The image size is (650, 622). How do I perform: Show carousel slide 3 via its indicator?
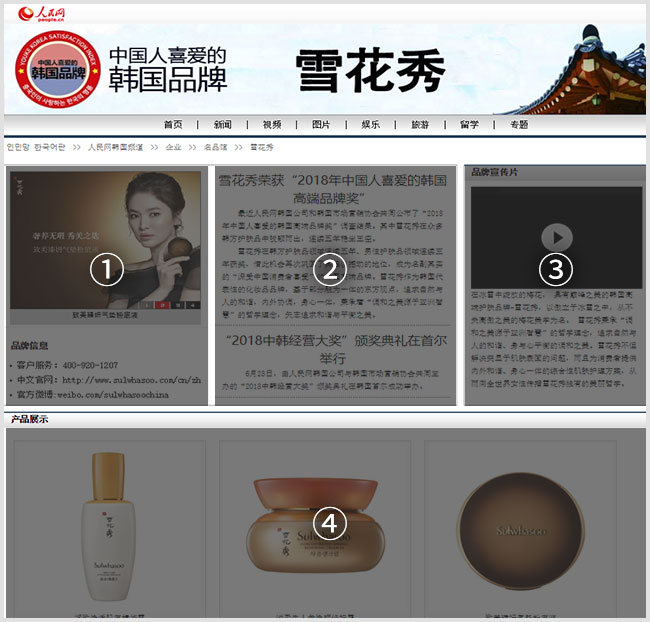[x=178, y=305]
